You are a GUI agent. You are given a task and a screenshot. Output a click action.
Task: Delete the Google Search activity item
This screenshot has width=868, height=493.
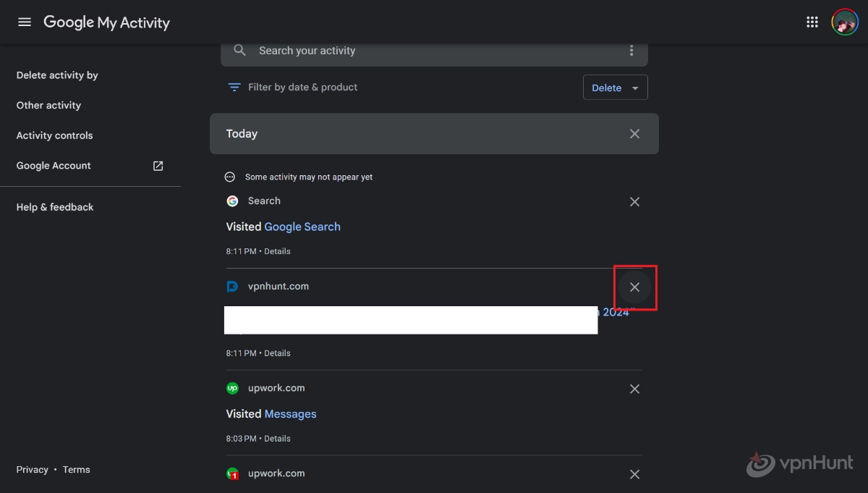click(634, 202)
